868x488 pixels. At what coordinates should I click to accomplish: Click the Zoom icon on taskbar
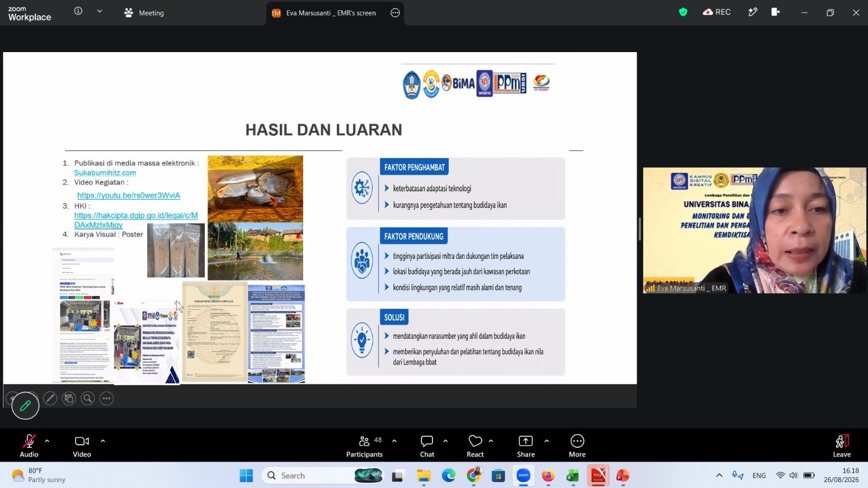point(524,476)
